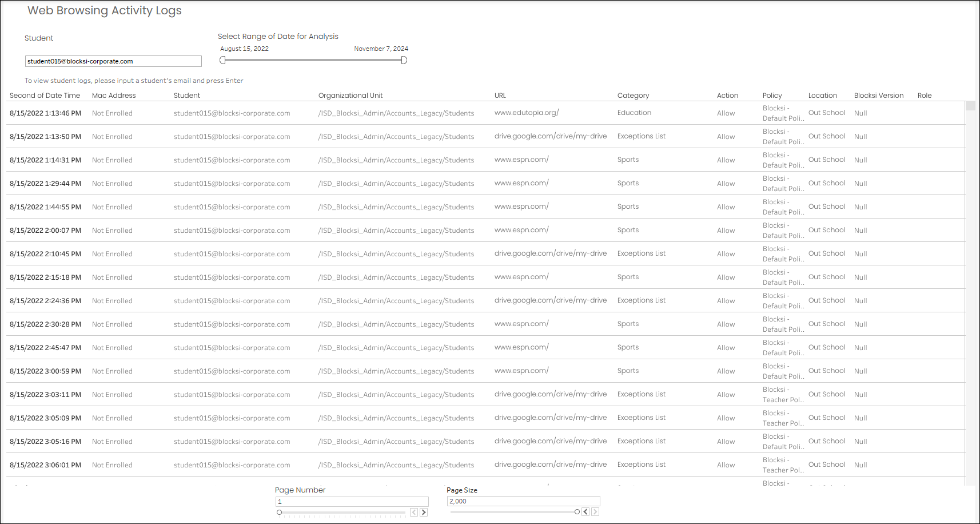Click the Page Size decrease arrow
Image resolution: width=980 pixels, height=524 pixels.
(585, 512)
